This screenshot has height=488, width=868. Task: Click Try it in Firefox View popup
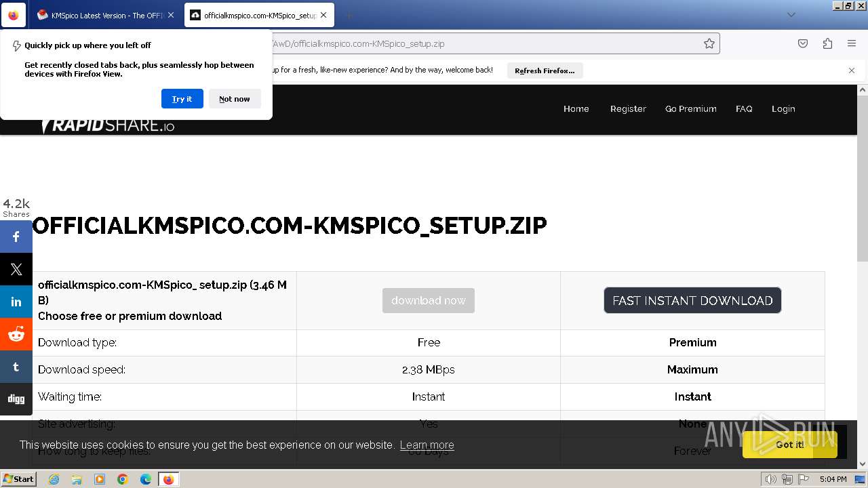182,99
